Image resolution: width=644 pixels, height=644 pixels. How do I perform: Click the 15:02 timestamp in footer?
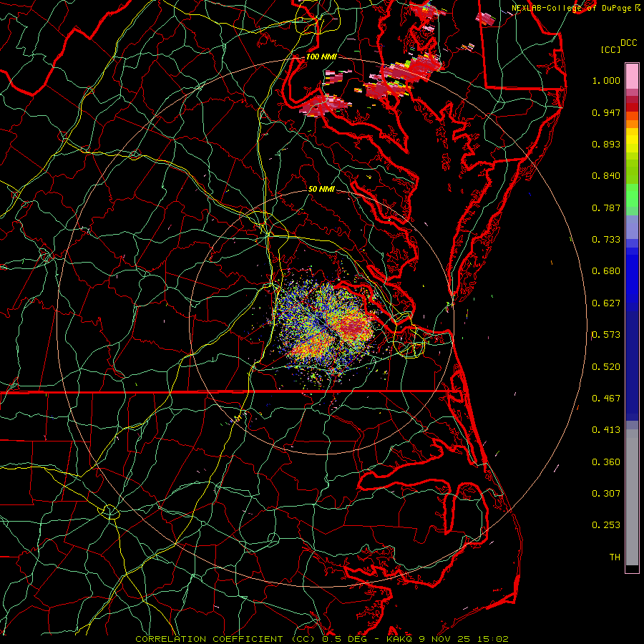click(x=493, y=639)
